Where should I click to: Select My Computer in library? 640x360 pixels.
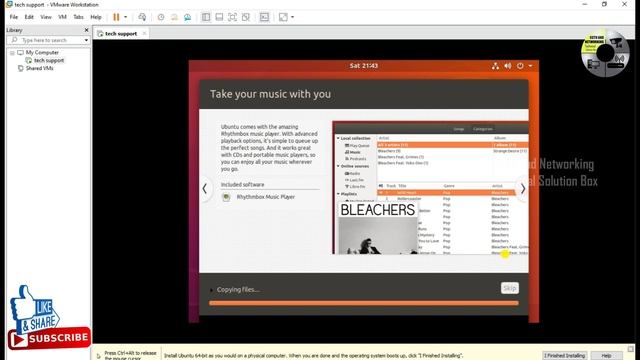coord(42,53)
